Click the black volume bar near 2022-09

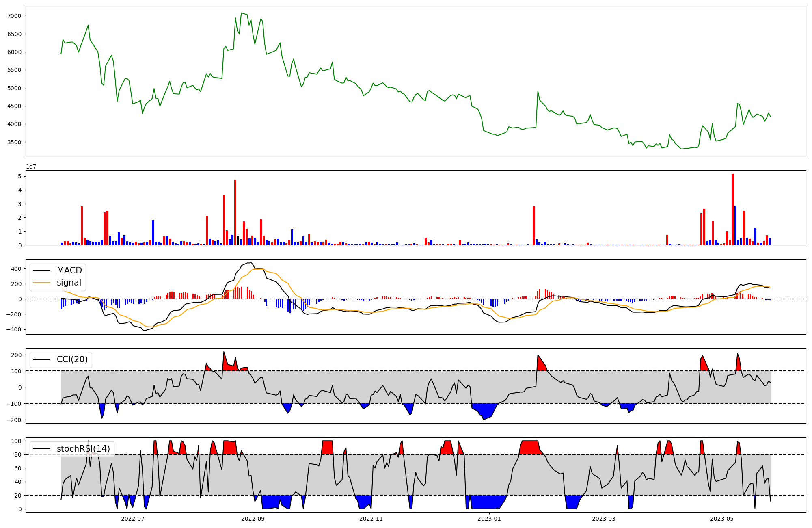point(238,240)
